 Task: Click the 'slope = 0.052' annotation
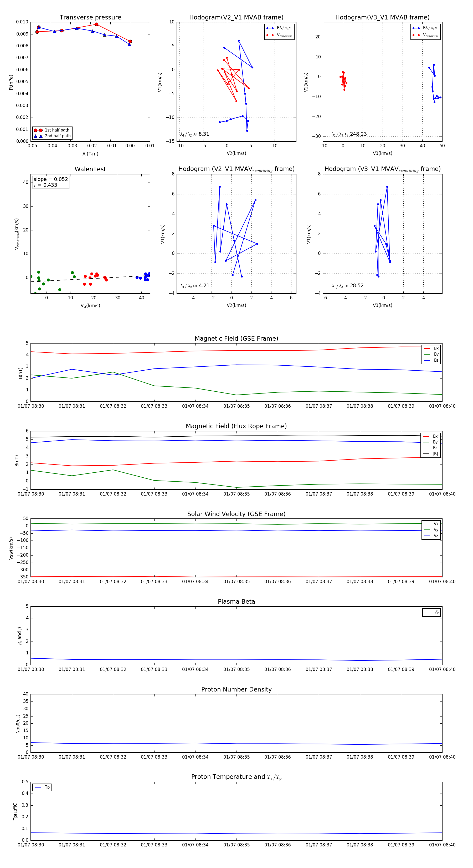(x=50, y=179)
